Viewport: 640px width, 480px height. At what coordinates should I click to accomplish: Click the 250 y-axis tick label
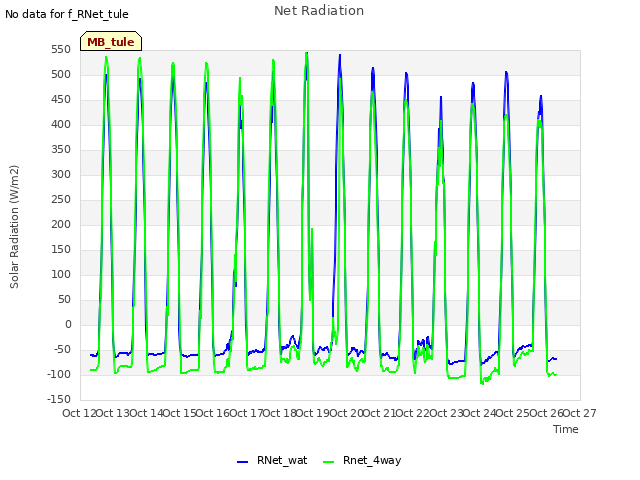[x=61, y=200]
